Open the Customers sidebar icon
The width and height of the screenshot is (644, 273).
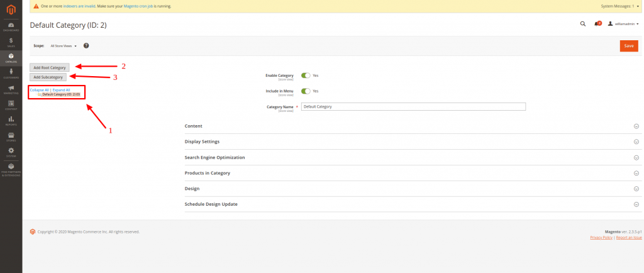(11, 73)
